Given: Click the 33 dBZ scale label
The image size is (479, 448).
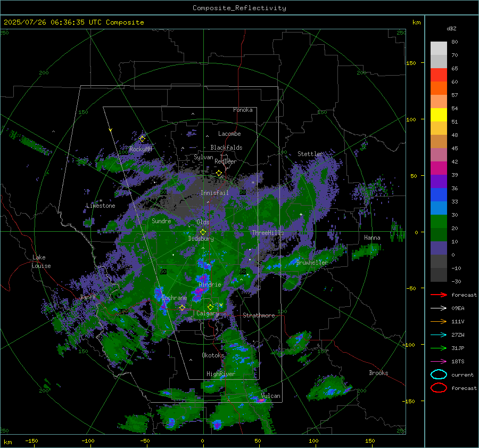Looking at the screenshot, I should pos(455,201).
